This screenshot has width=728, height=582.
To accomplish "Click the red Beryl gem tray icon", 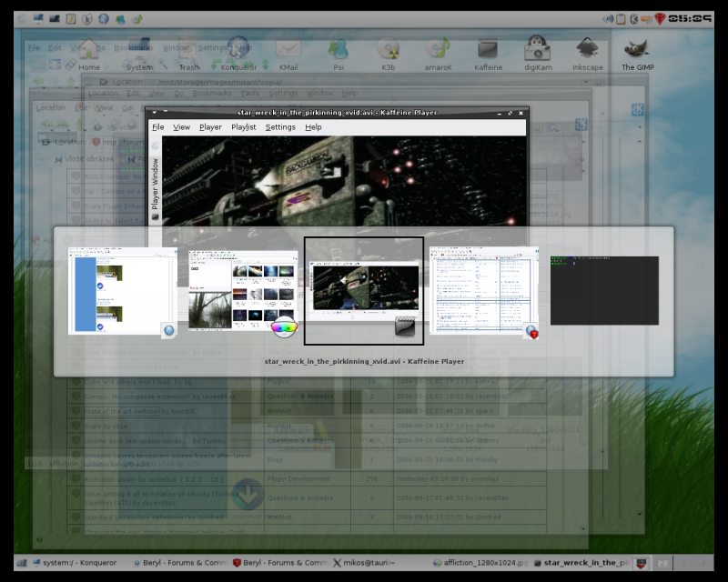I will [660, 18].
